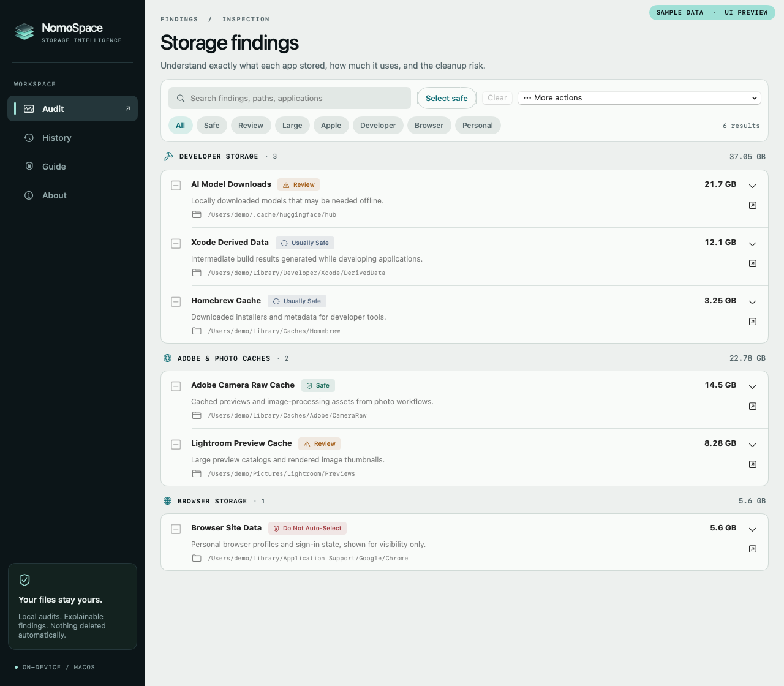The width and height of the screenshot is (784, 686).
Task: Select the Review filter chip
Action: (x=251, y=126)
